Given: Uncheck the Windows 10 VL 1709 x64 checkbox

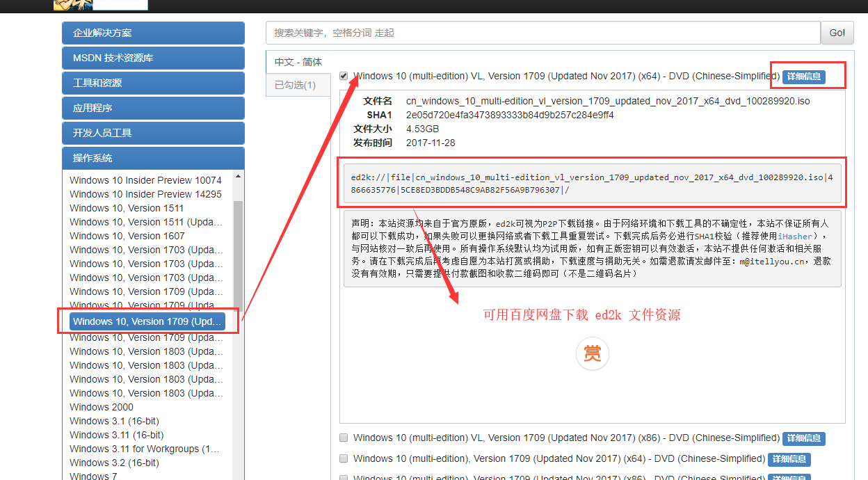Looking at the screenshot, I should click(344, 76).
